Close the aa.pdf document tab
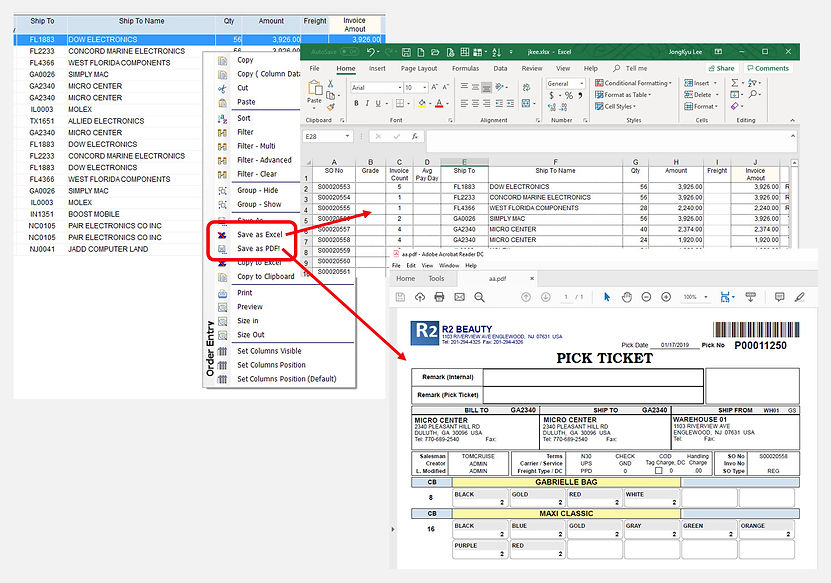Screen dimensions: 831x583 pos(532,278)
